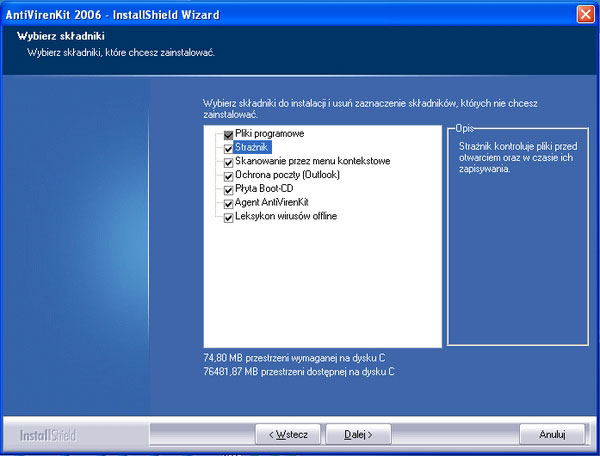
Task: Select Leksykon wirusów offline label
Action: tap(286, 216)
